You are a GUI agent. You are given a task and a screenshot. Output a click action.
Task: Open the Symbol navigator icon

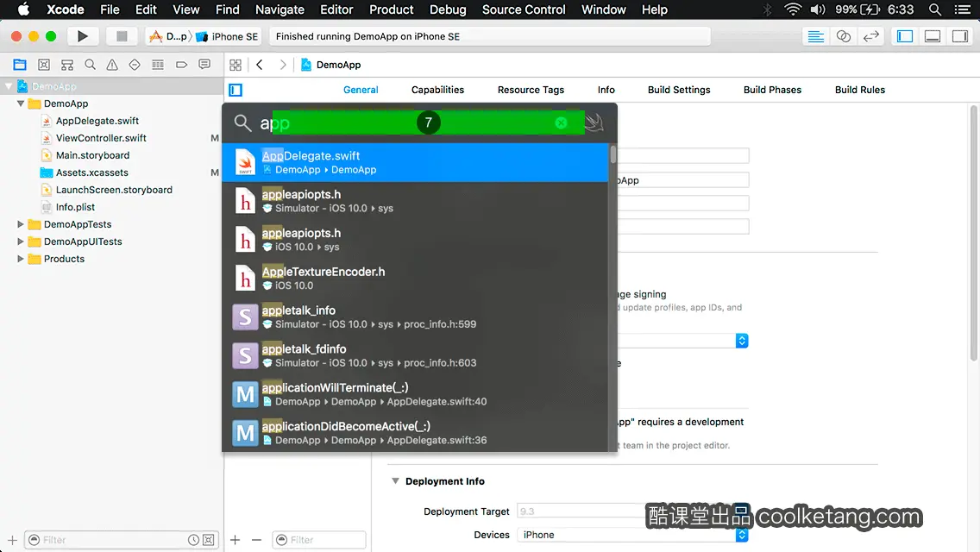coord(67,65)
